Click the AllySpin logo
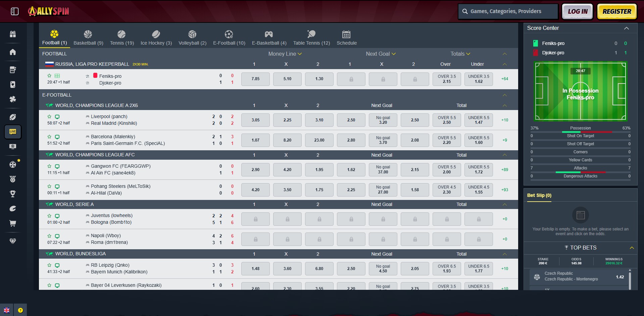 coord(49,11)
